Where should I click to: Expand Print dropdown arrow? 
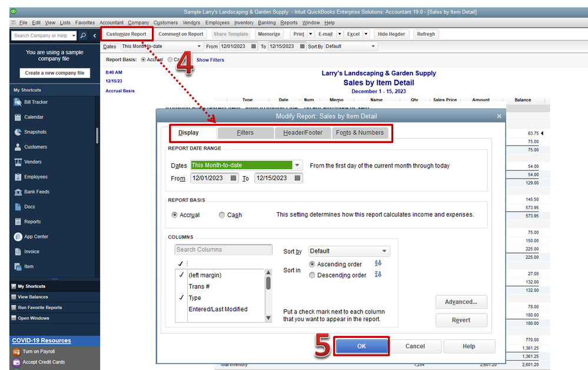tap(311, 34)
